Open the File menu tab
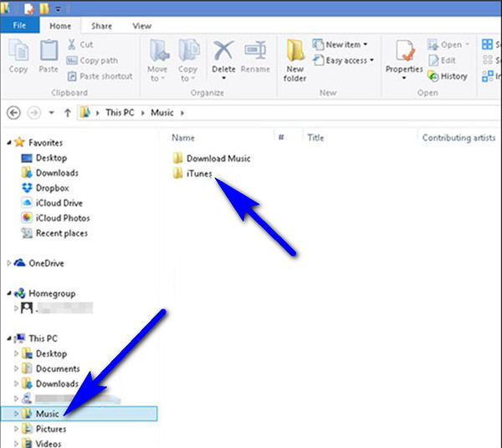502x448 pixels. pyautogui.click(x=20, y=25)
